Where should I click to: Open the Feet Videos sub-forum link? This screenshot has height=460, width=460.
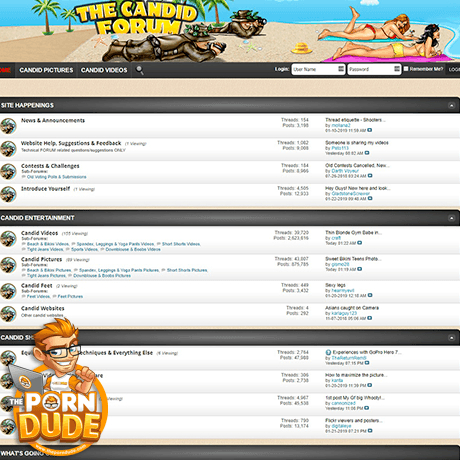coord(38,296)
